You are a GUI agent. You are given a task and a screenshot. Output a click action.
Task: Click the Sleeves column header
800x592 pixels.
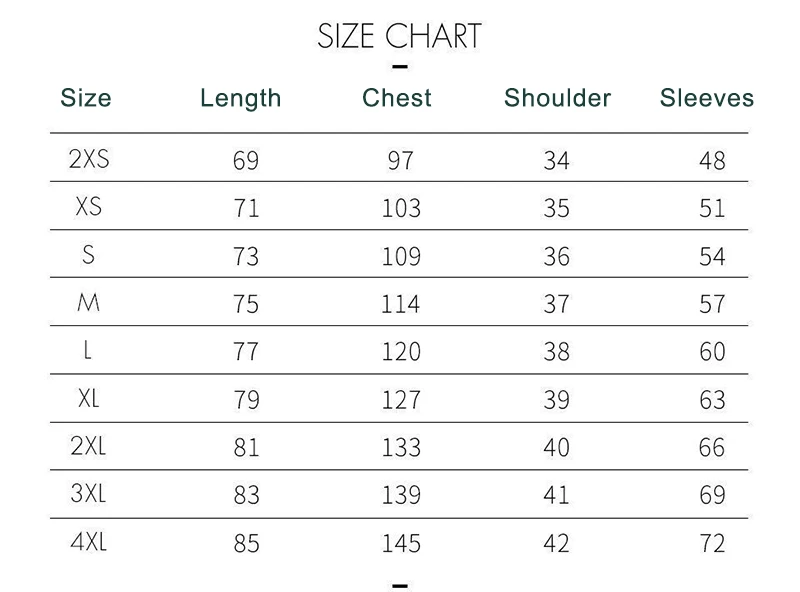pyautogui.click(x=707, y=98)
